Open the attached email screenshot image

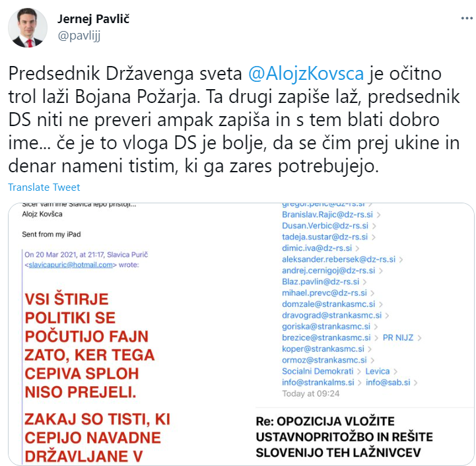coord(241,334)
